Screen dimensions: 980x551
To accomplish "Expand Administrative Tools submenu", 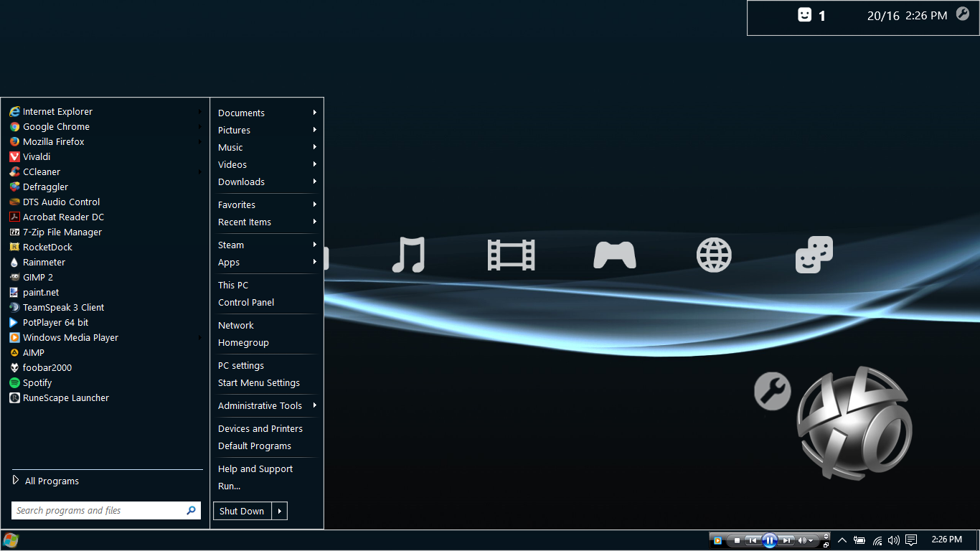I will (x=267, y=405).
